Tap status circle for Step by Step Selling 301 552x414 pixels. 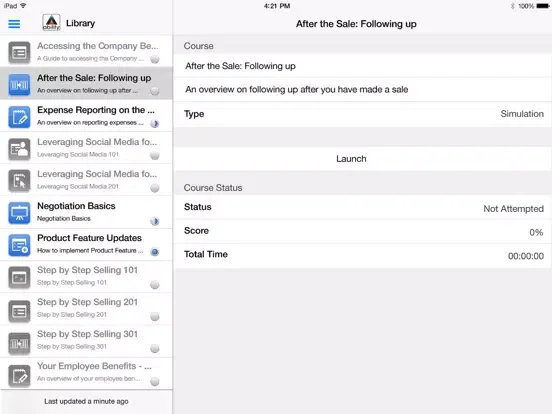pyautogui.click(x=155, y=349)
